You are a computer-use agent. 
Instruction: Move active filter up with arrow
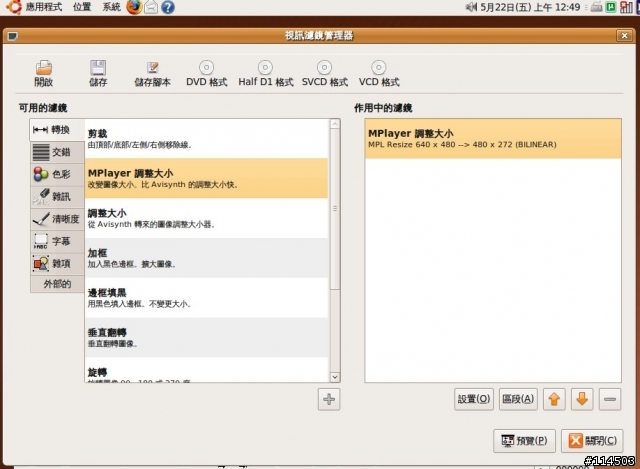554,399
